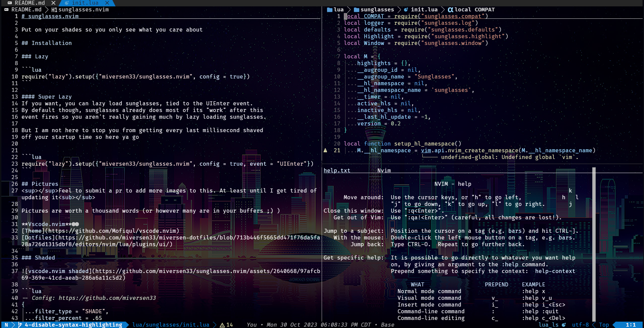
Task: Expand chevron after README.md breadcrumb
Action: (47, 9)
